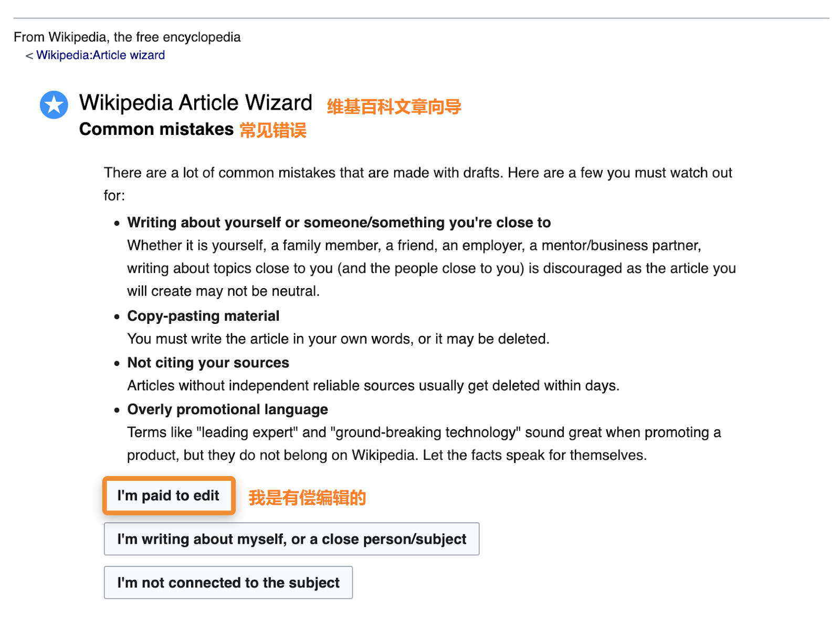Select "I'm writing about myself, or a close person/subject"

pyautogui.click(x=291, y=538)
